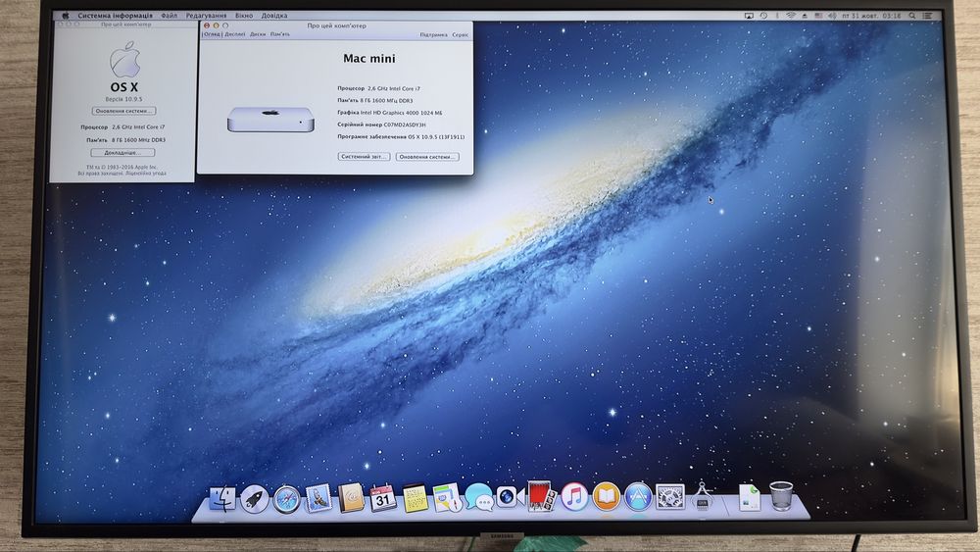Open Wi-Fi status menu
Viewport: 980px width, 552px height.
791,16
